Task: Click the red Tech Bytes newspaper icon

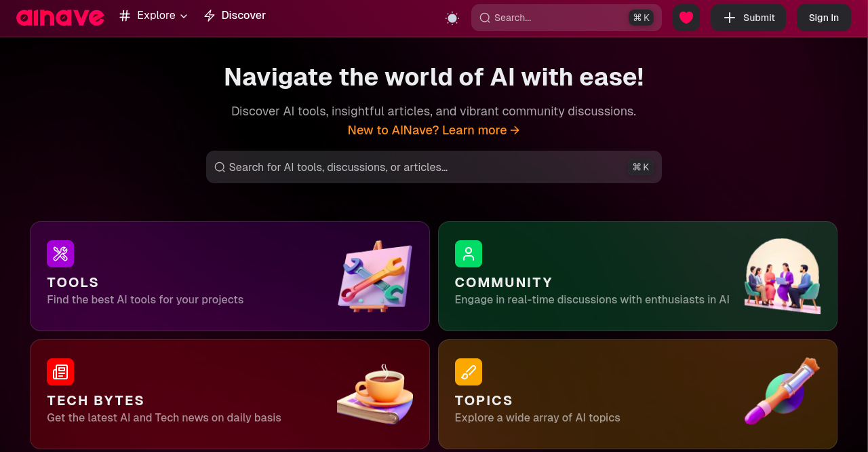Action: click(x=60, y=372)
